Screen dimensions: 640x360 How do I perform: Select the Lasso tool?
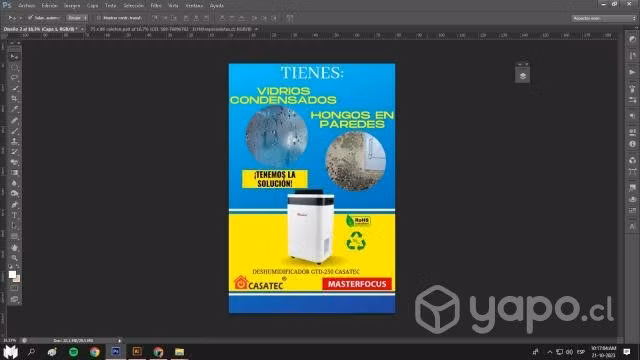tap(14, 78)
